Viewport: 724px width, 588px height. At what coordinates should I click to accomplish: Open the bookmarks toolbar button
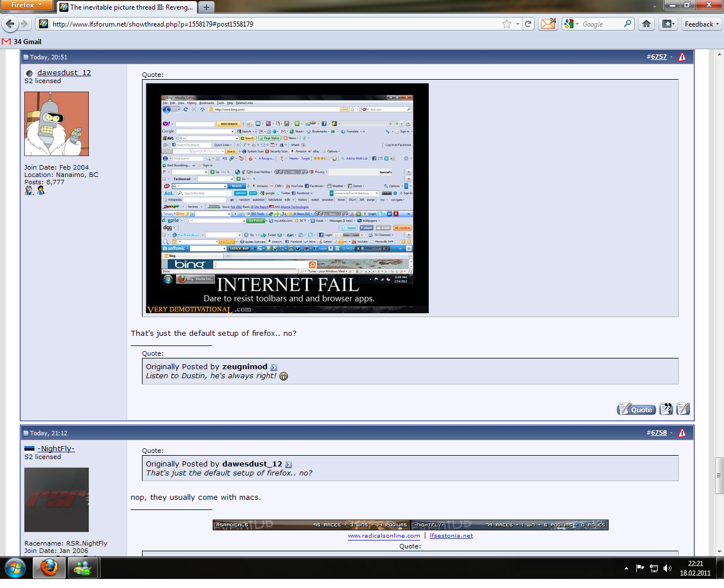668,24
